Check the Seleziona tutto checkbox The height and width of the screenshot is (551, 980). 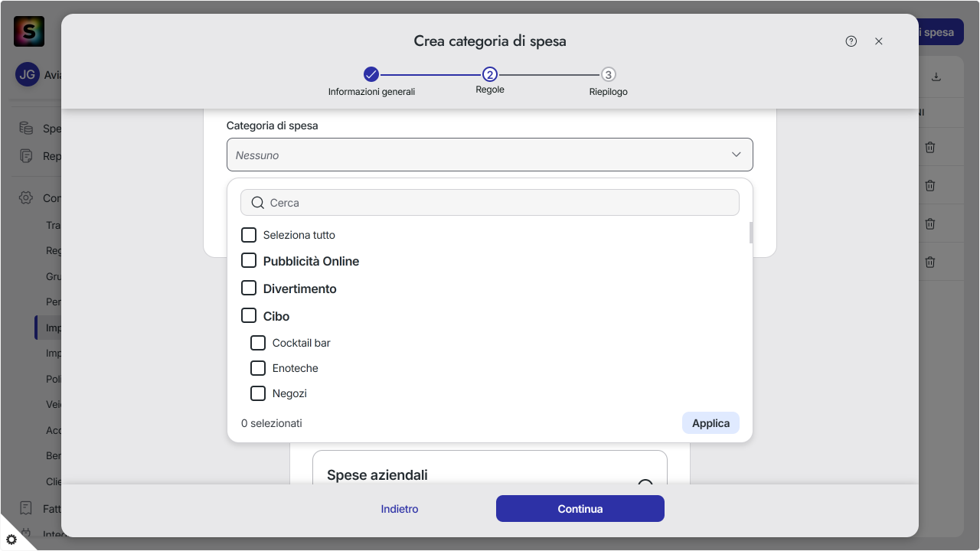(249, 235)
